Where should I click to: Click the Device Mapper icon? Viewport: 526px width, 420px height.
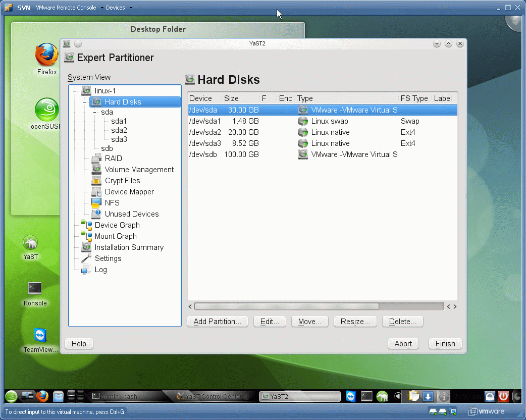pos(96,191)
